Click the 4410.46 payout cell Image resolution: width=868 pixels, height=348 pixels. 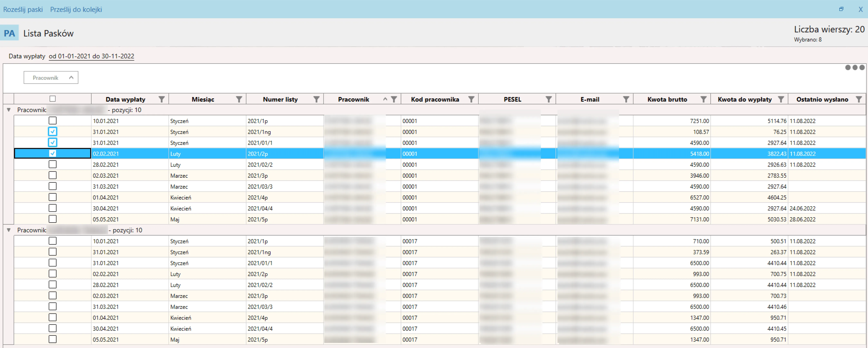[749, 307]
